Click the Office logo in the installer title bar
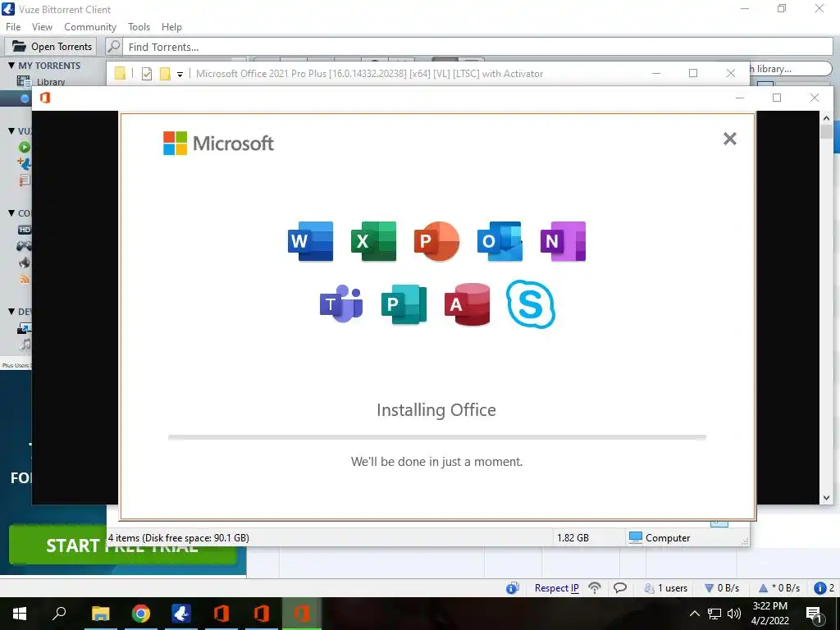 point(45,98)
